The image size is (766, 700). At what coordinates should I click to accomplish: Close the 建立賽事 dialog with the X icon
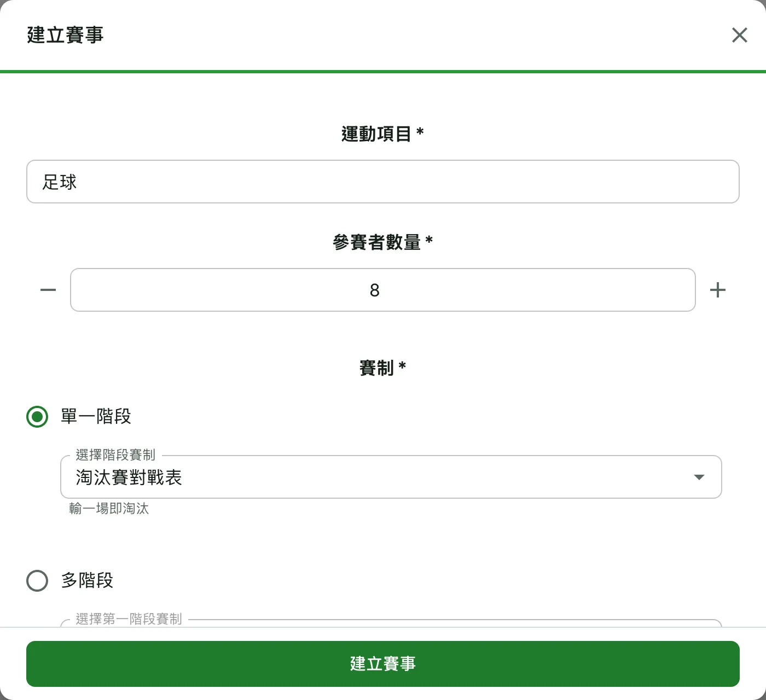click(739, 35)
